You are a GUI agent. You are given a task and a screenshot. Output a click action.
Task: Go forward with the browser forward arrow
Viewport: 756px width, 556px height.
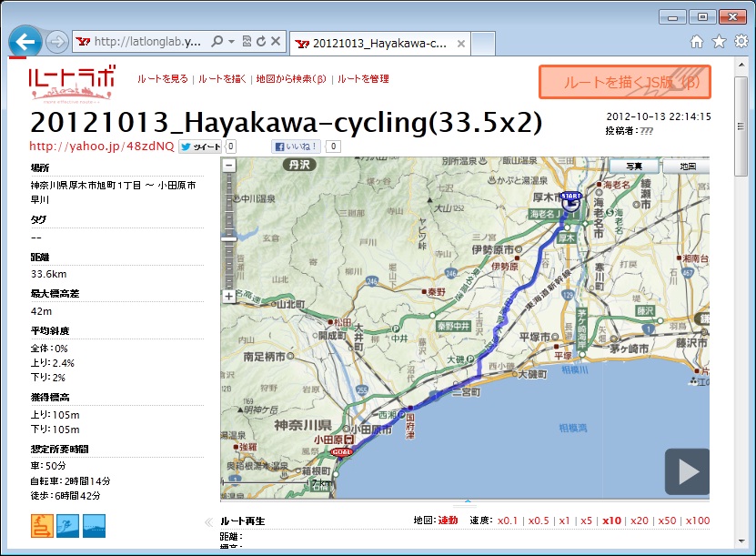tap(57, 42)
